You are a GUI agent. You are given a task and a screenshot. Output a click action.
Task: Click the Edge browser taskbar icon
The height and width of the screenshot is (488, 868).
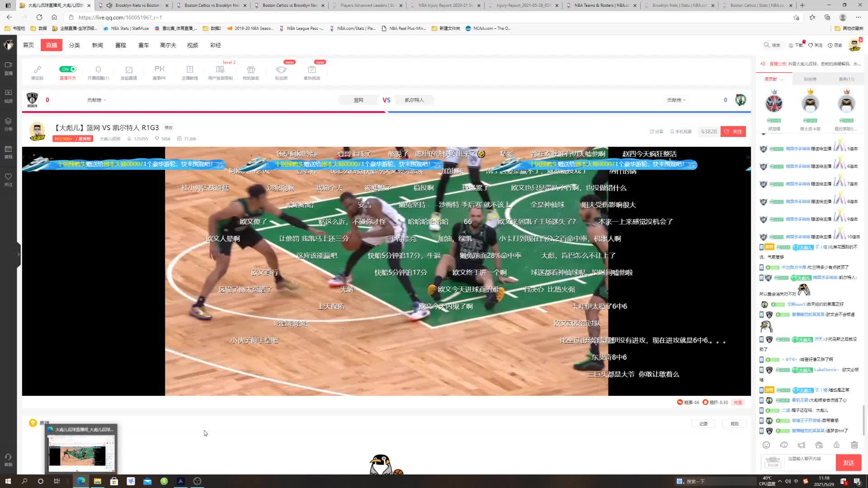point(81,481)
